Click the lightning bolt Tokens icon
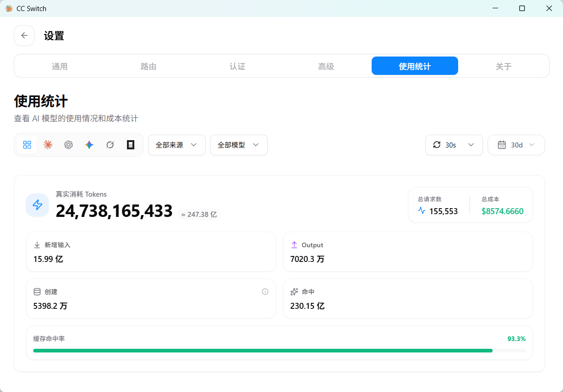 pyautogui.click(x=37, y=205)
